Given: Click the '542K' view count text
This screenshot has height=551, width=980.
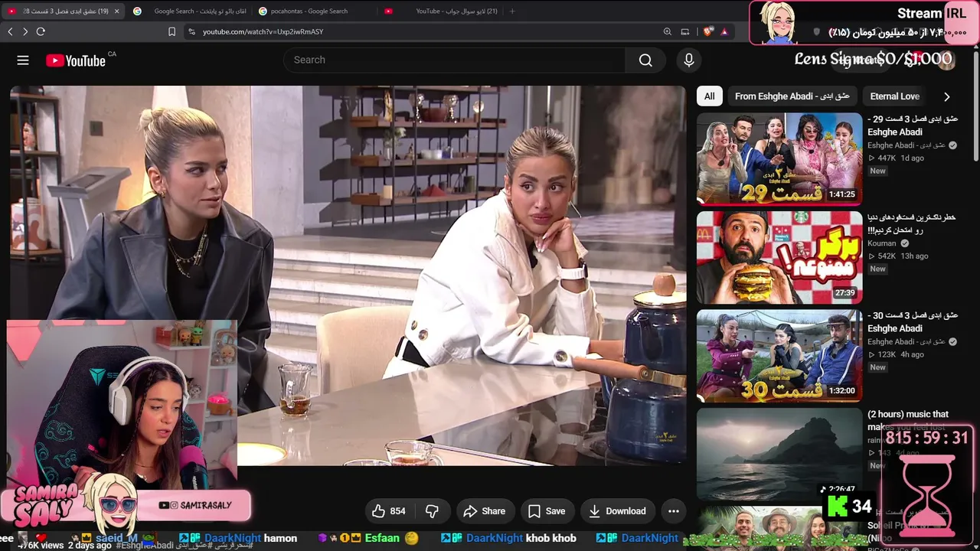Looking at the screenshot, I should [x=887, y=256].
